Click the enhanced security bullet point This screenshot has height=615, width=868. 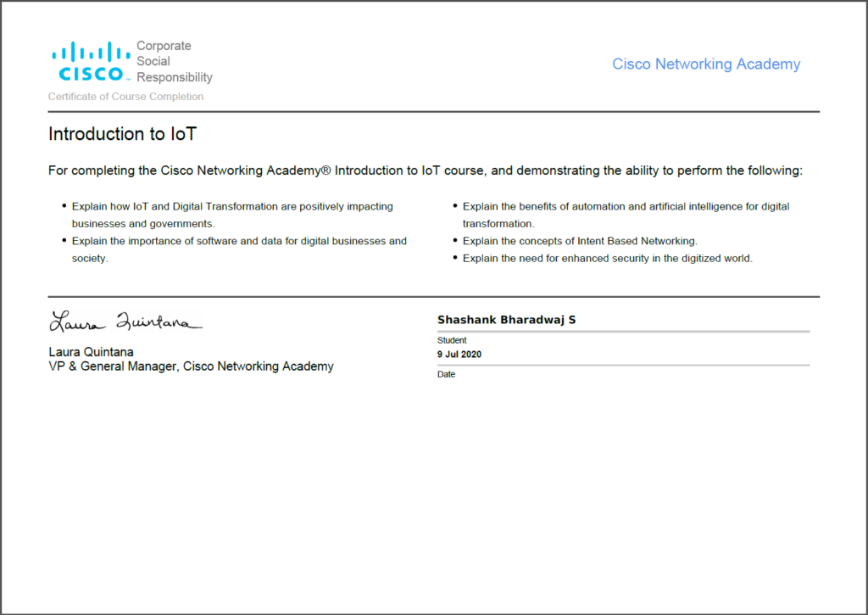[x=607, y=259]
